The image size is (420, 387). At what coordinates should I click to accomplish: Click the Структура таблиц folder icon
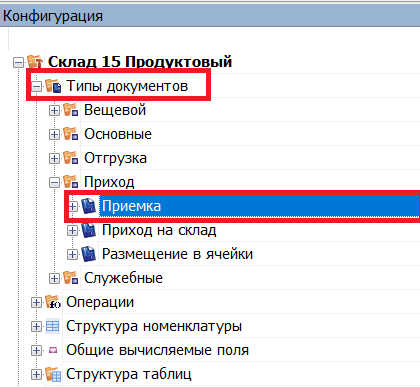tap(53, 374)
